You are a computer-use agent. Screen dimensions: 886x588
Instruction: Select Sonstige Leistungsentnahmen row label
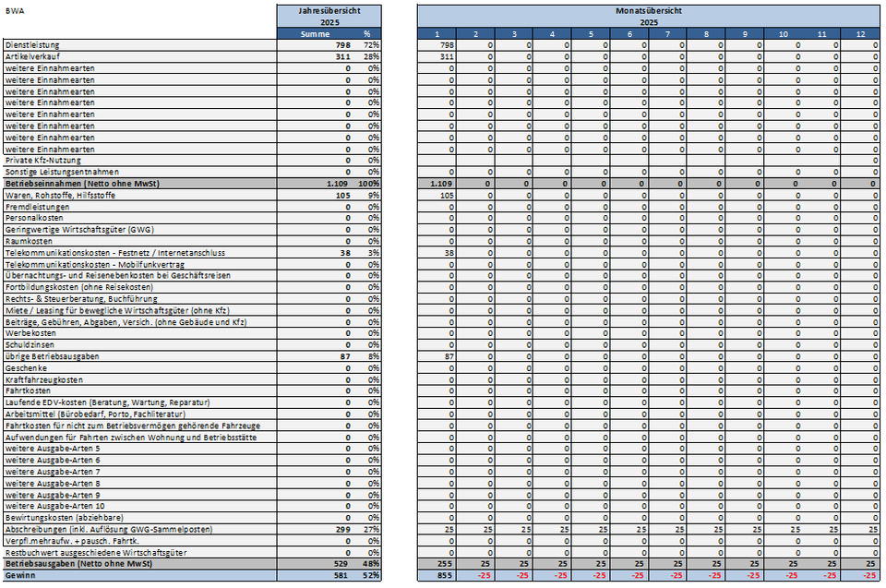click(62, 172)
